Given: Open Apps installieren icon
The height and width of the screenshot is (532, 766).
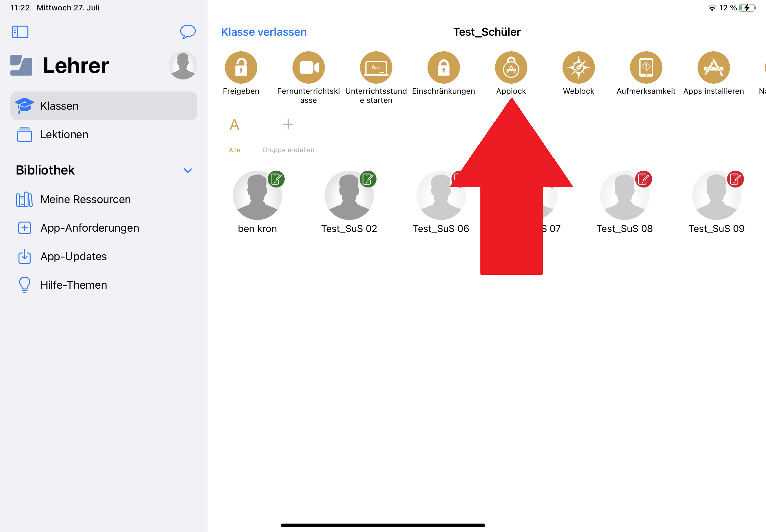Looking at the screenshot, I should (x=714, y=67).
